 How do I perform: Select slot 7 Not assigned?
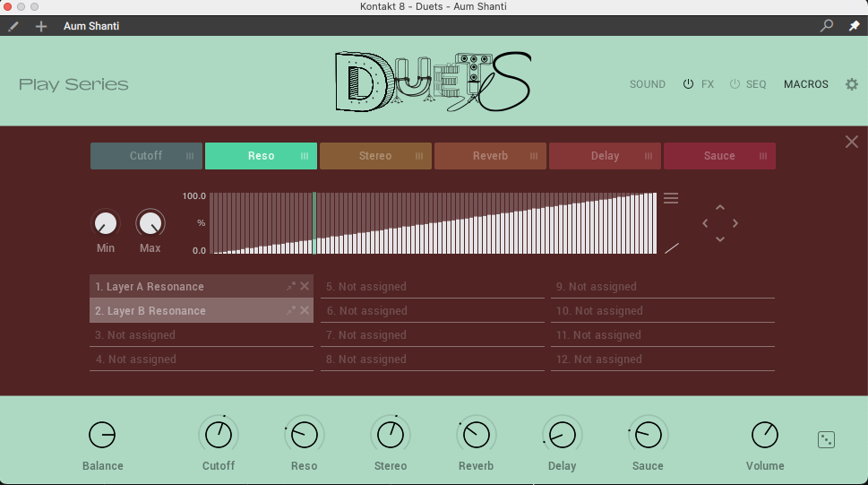point(433,335)
